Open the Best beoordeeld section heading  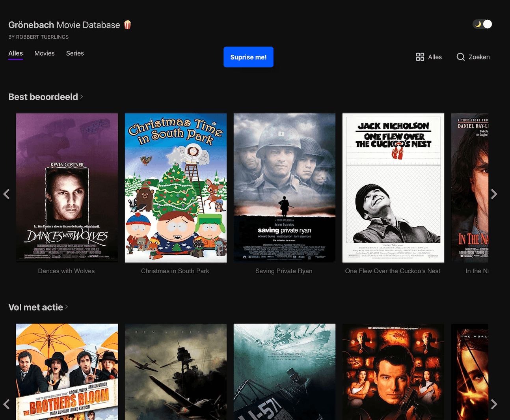pyautogui.click(x=43, y=97)
